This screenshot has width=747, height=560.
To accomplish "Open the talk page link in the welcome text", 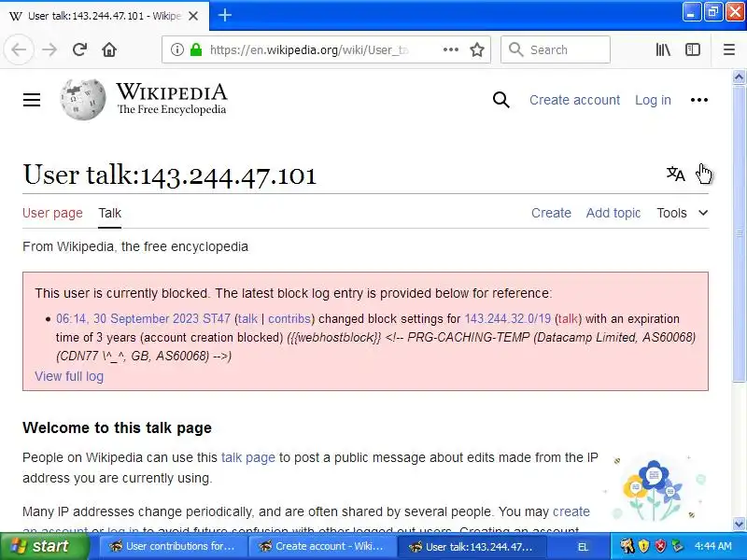I will (248, 457).
